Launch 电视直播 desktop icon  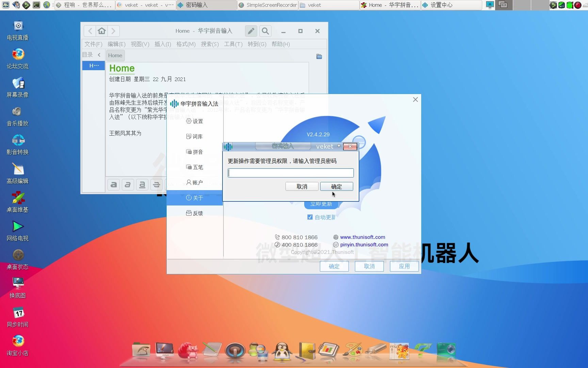[x=18, y=31]
